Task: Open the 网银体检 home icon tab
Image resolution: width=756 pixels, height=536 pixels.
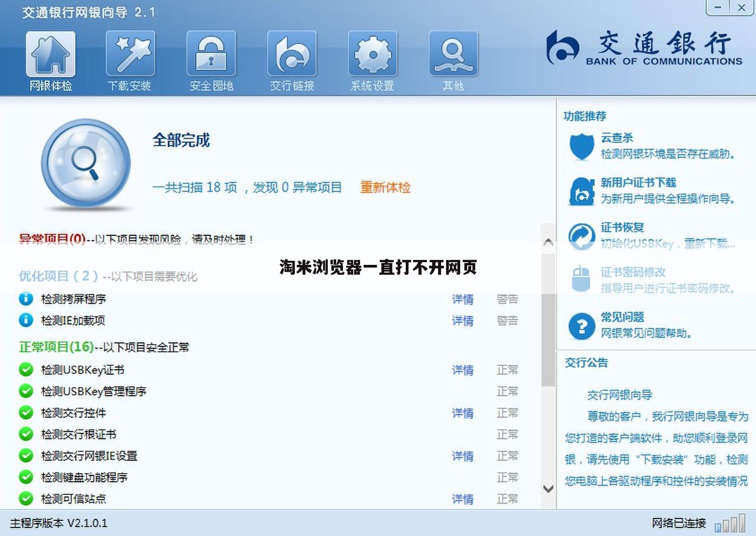Action: click(x=51, y=54)
